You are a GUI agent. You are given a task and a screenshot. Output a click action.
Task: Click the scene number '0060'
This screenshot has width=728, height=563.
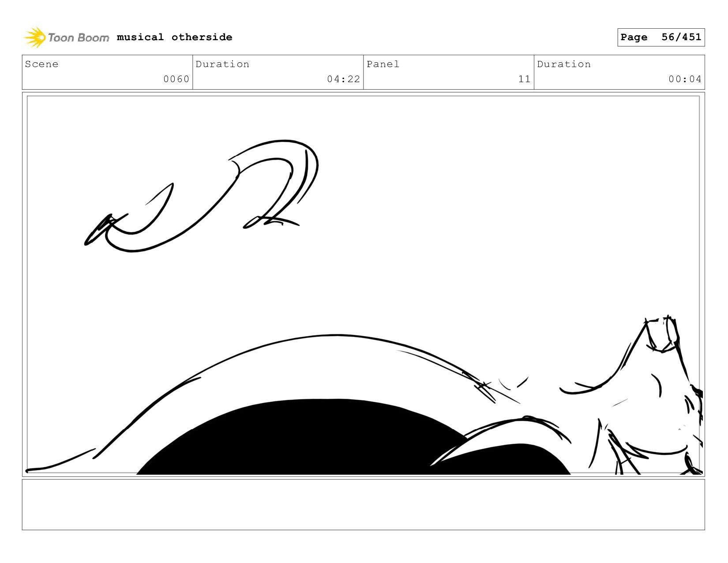(176, 79)
